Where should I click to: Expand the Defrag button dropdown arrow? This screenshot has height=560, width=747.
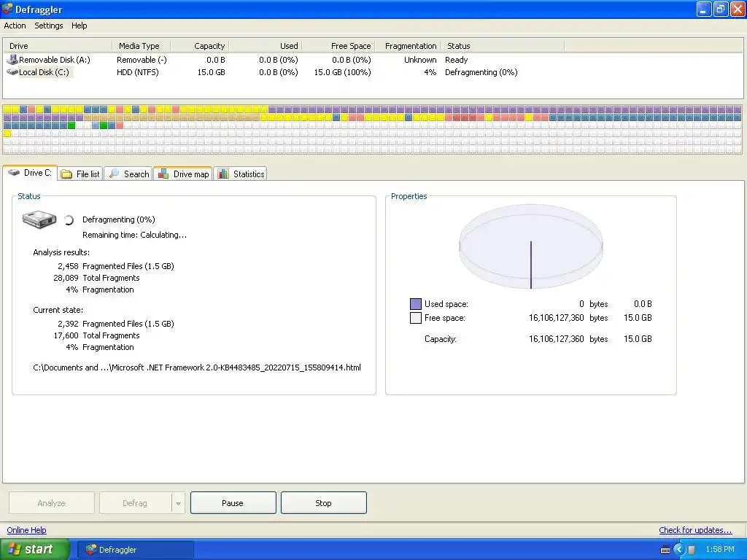coord(178,503)
